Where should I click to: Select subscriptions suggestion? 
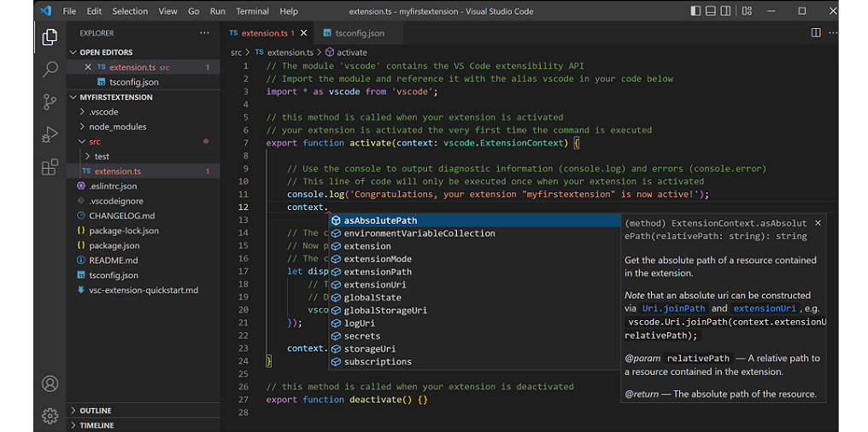point(474,362)
